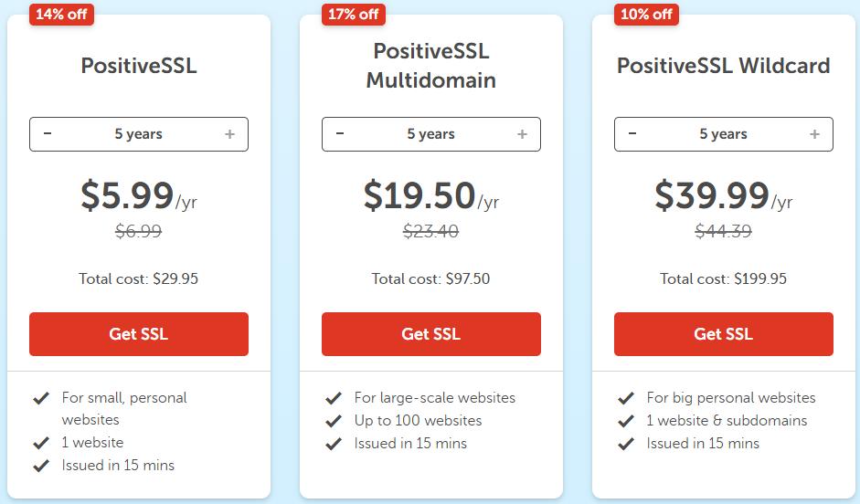Click checkmark beside '1 website & subdomains'
This screenshot has width=860, height=504.
tap(626, 422)
